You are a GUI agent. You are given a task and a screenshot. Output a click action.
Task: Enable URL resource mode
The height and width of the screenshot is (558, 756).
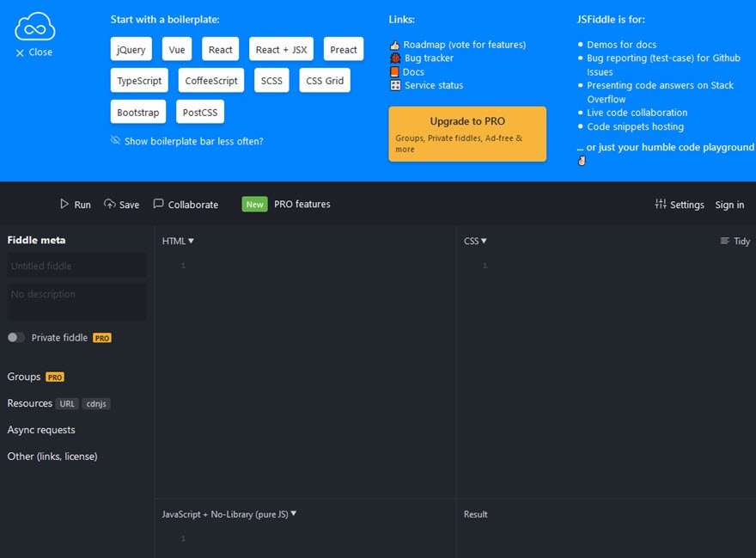[67, 403]
